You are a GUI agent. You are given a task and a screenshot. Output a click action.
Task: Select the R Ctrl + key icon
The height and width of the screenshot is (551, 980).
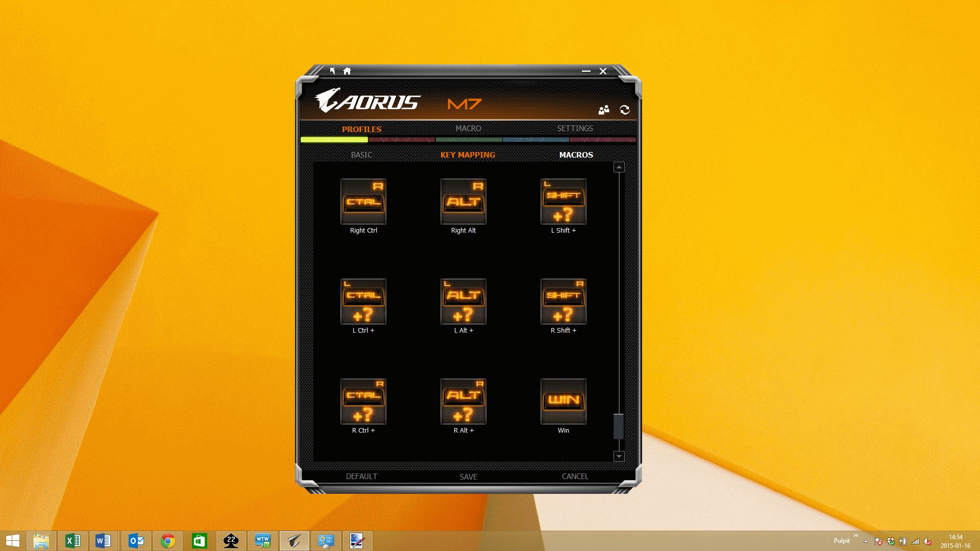(363, 401)
